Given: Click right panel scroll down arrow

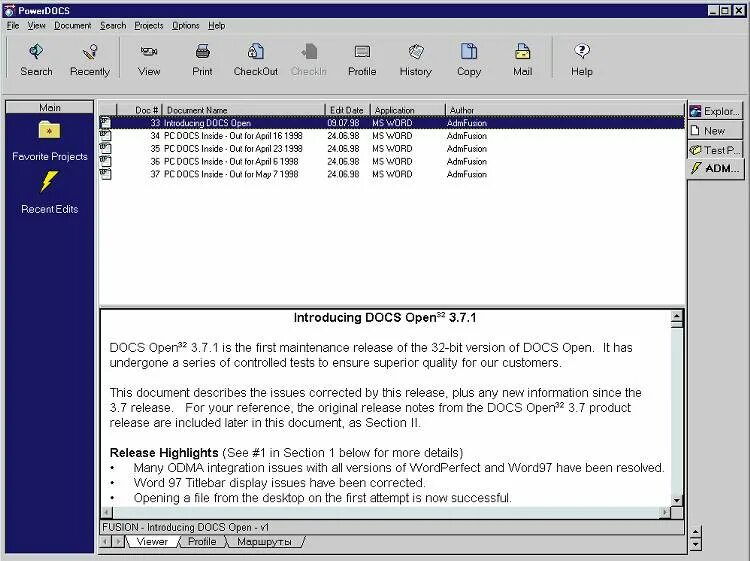Looking at the screenshot, I should pos(695,544).
